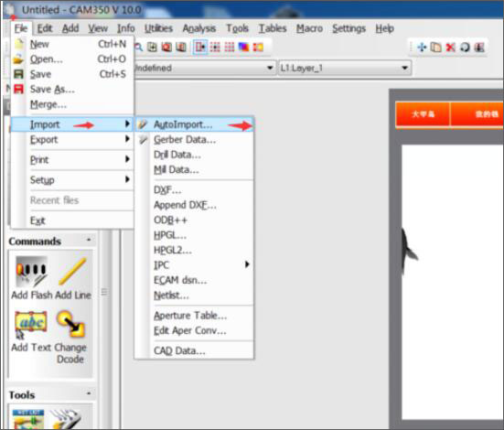This screenshot has width=504, height=430.
Task: Choose Save from File menu
Action: (x=72, y=74)
